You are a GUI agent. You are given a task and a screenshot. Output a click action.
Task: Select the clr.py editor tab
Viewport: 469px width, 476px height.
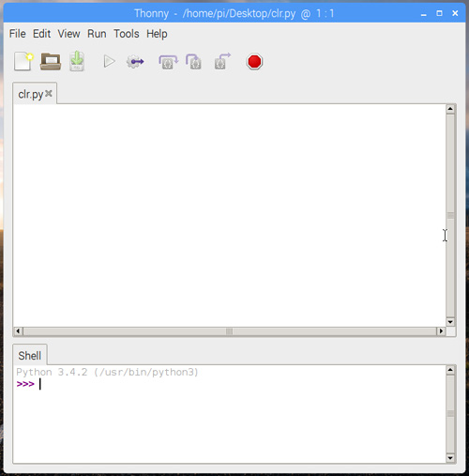pos(31,94)
